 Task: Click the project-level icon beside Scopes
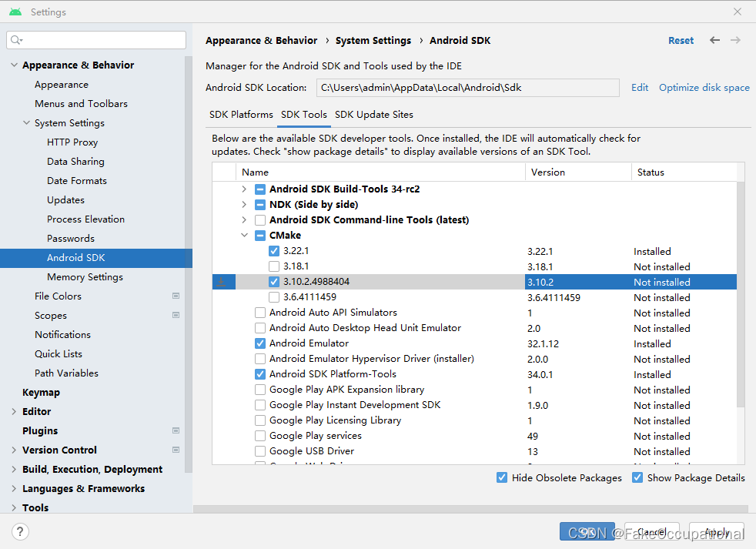(x=176, y=315)
